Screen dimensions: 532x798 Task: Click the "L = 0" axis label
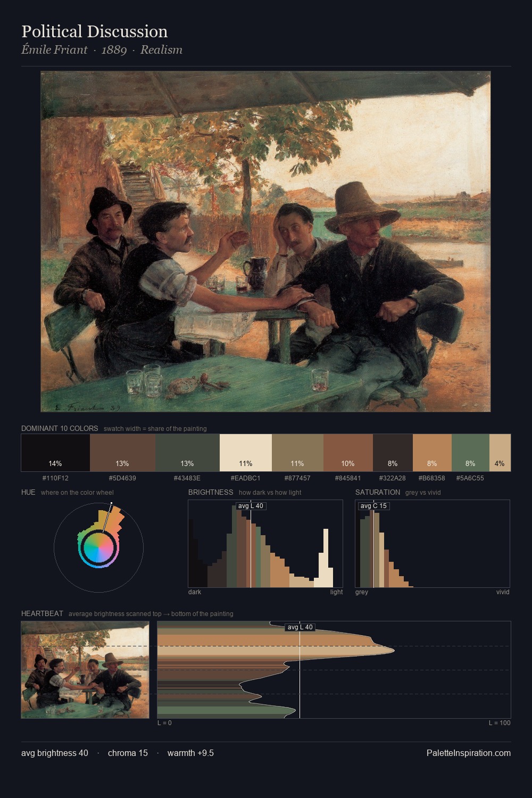click(164, 723)
